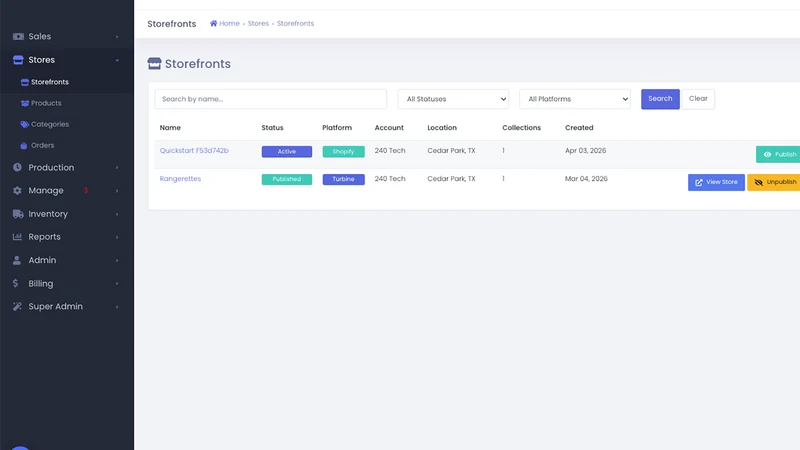Click the Billing dollar icon

tap(15, 283)
